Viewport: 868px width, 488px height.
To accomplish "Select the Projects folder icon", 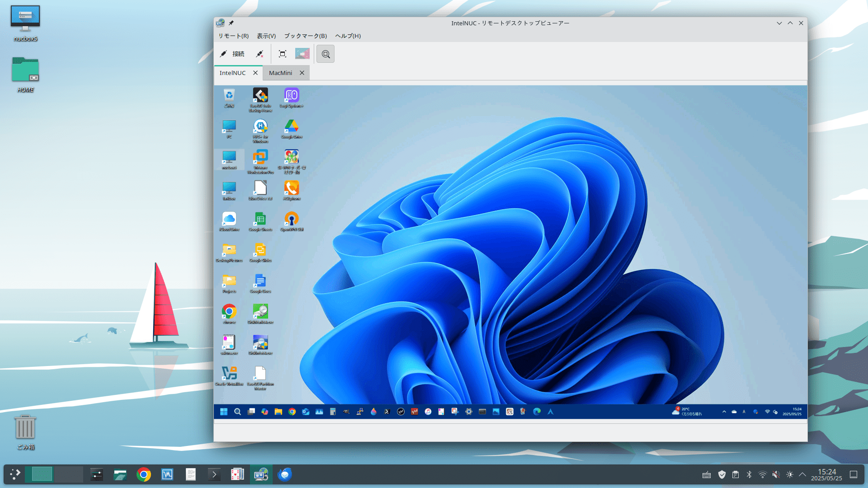I will [229, 283].
